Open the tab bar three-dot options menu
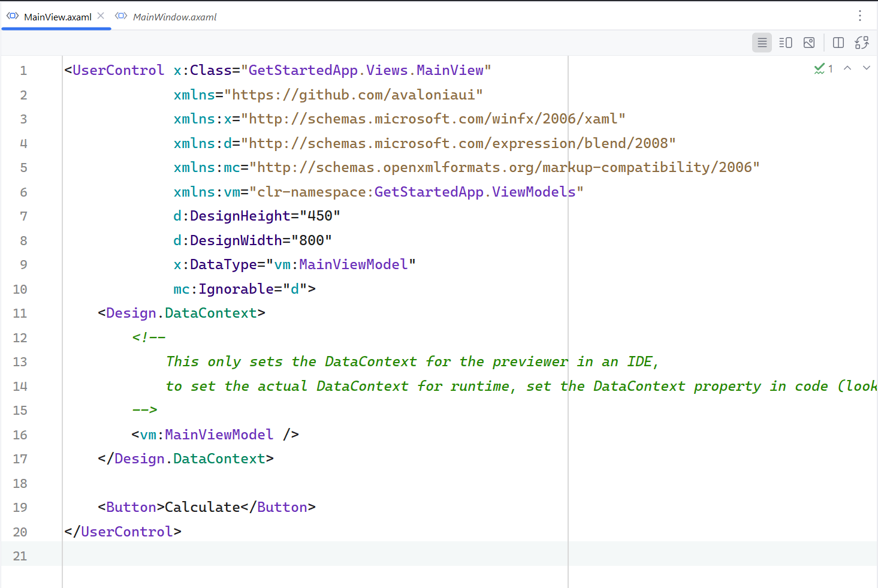The image size is (878, 588). [x=860, y=16]
